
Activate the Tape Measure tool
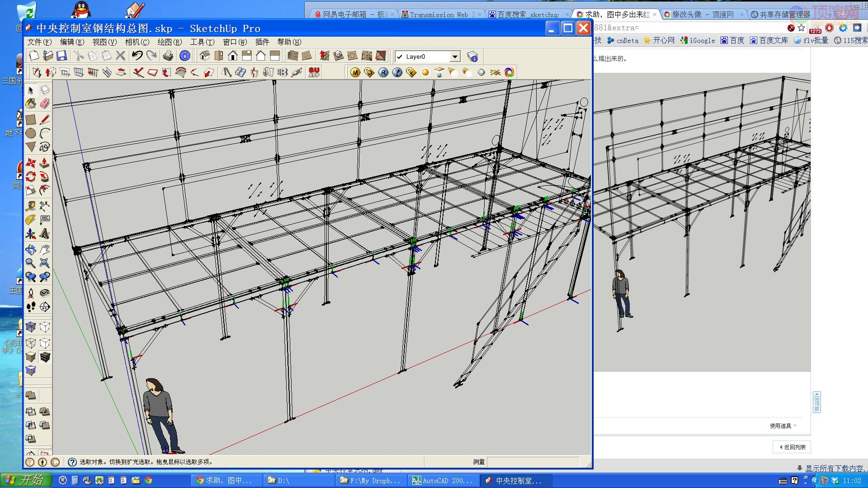(x=31, y=206)
